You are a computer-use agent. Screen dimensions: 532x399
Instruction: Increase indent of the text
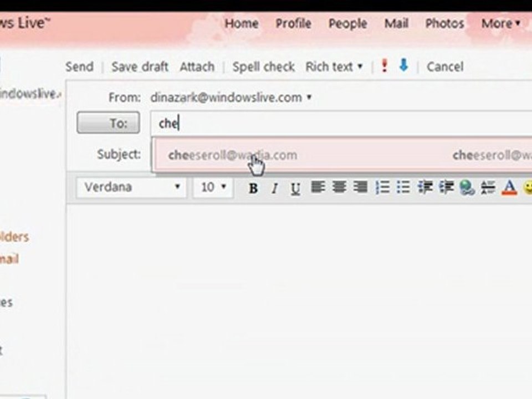point(446,187)
